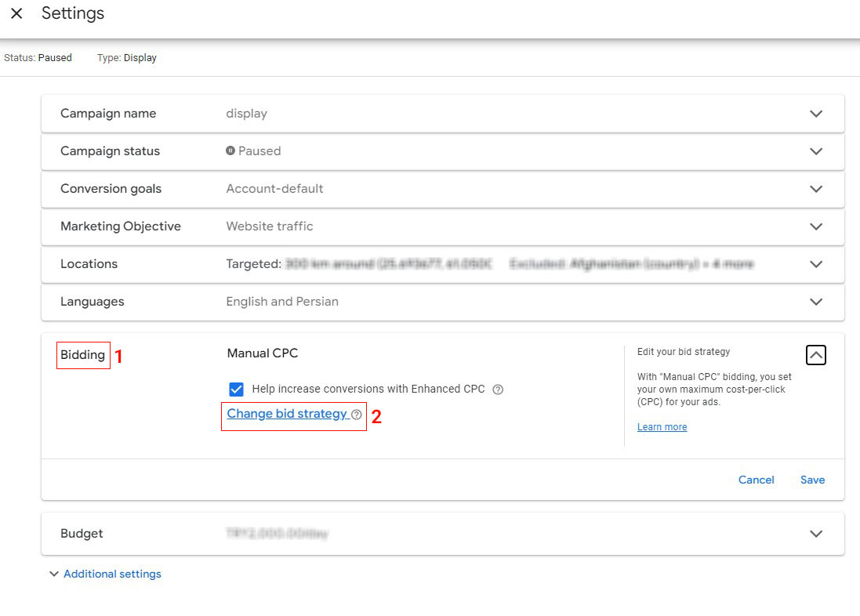Click the paused status icon
The width and height of the screenshot is (860, 616).
point(230,150)
